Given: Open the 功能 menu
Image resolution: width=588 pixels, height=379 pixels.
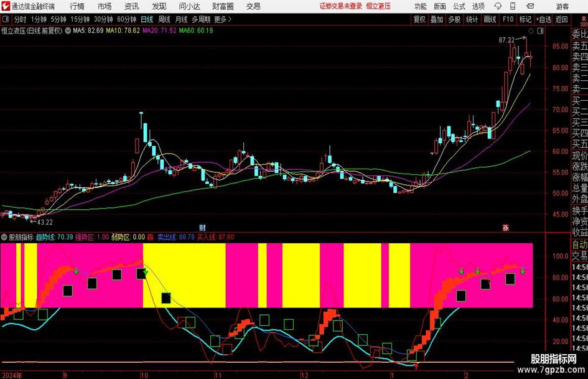Looking at the screenshot, I should (421, 6).
